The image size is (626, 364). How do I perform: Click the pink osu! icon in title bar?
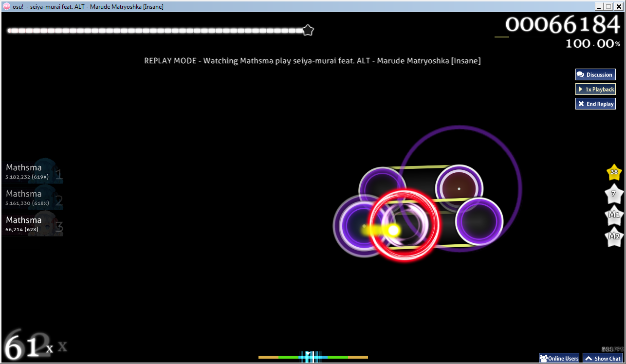(x=6, y=6)
